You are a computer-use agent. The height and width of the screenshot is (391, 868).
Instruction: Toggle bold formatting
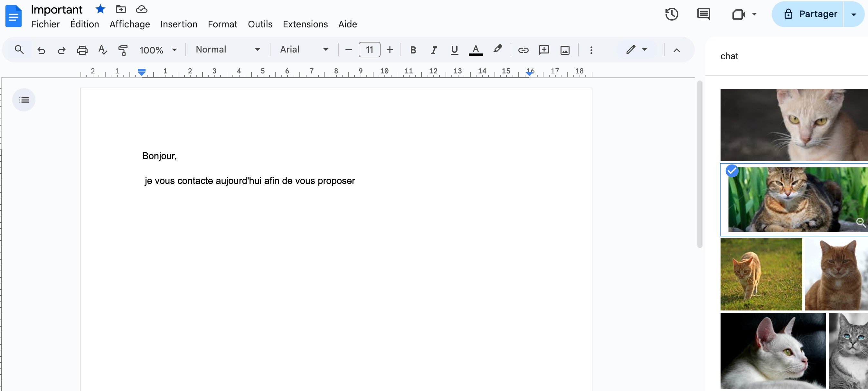coord(413,50)
